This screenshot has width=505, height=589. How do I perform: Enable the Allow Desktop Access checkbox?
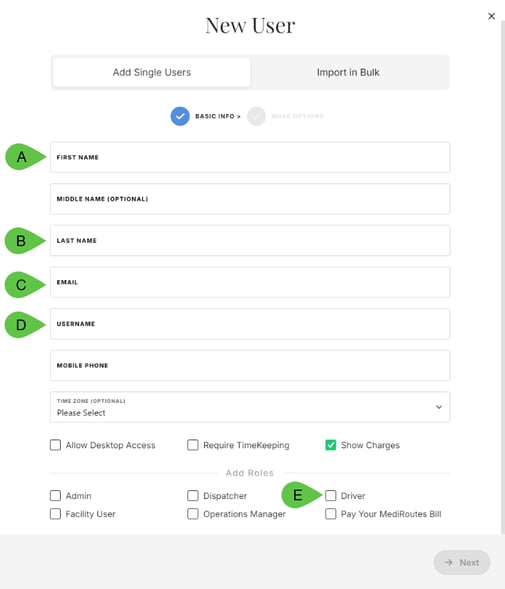coord(55,445)
